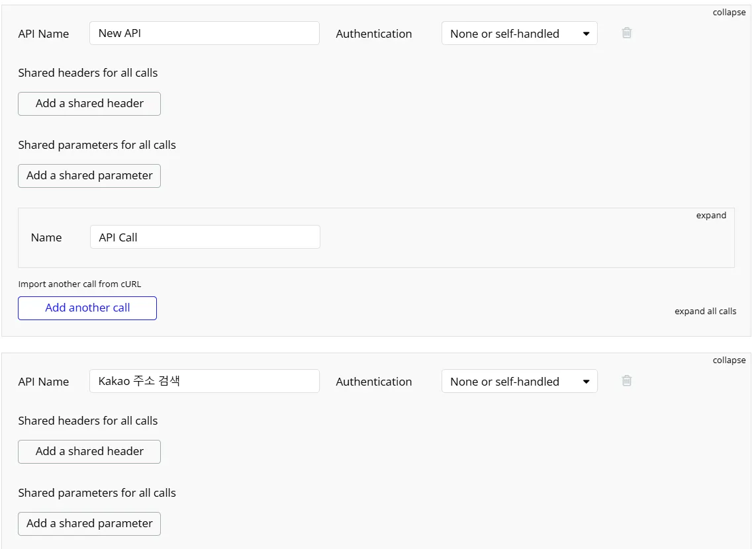Click the caret arrow on New API's authentication selector
The height and width of the screenshot is (549, 756).
[x=586, y=34]
